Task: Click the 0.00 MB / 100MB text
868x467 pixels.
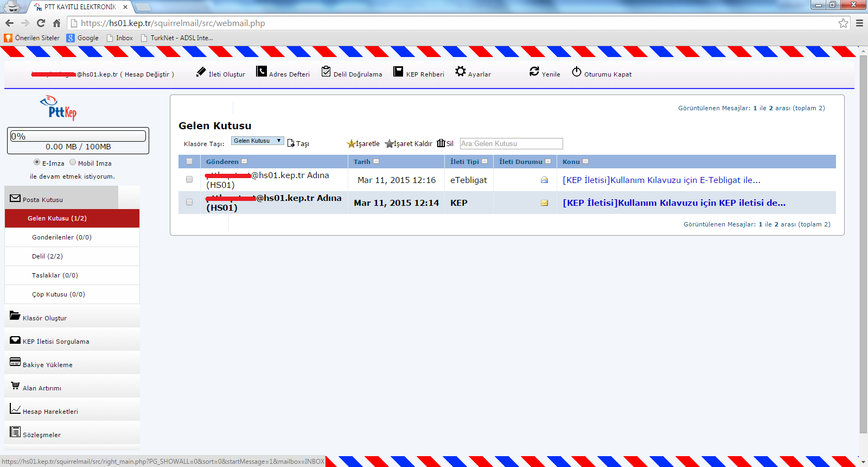Action: point(78,147)
